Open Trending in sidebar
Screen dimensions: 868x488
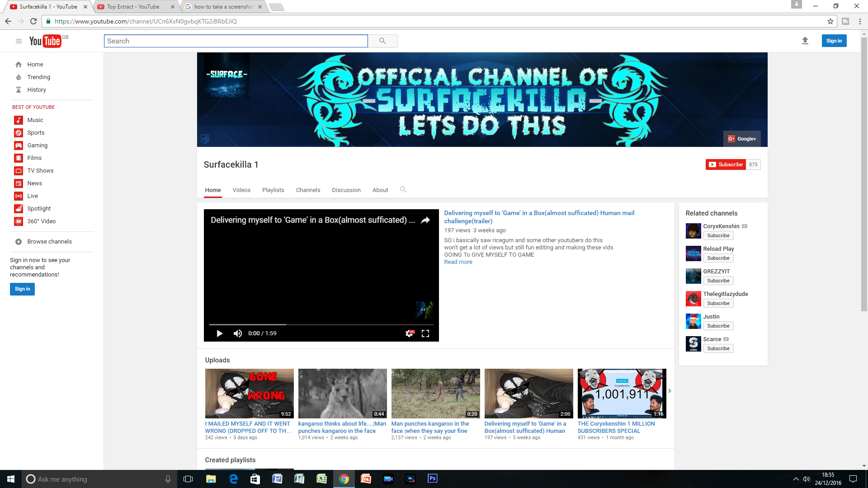coord(38,77)
